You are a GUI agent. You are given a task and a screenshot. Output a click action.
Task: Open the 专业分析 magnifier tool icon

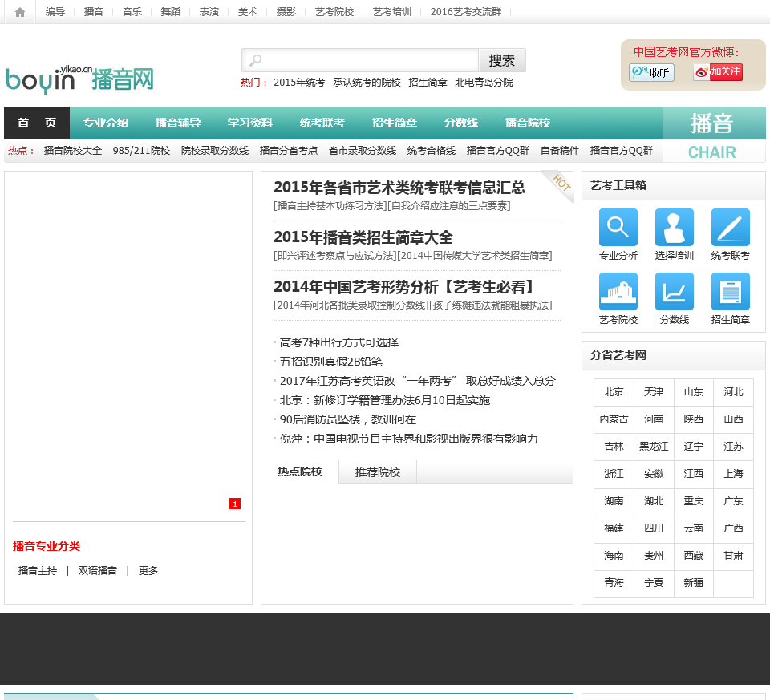pyautogui.click(x=618, y=227)
